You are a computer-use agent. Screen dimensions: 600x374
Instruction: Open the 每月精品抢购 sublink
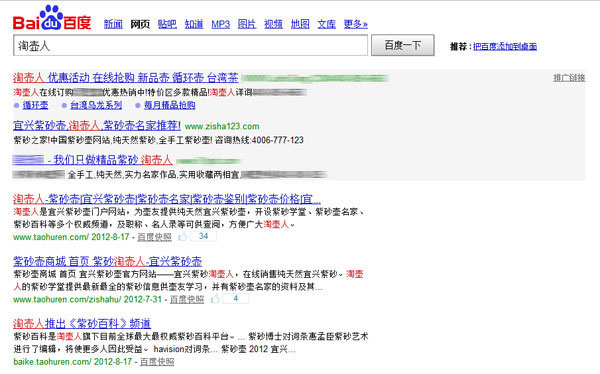point(170,105)
